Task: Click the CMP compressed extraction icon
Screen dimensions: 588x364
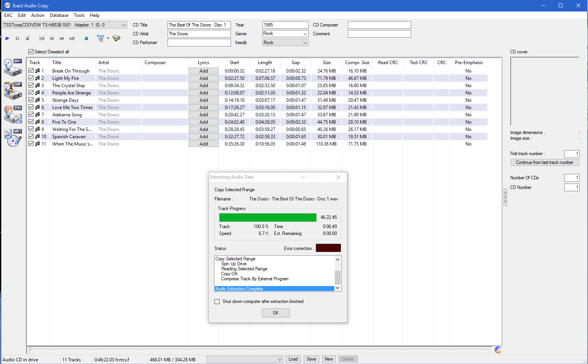Action: [x=13, y=91]
